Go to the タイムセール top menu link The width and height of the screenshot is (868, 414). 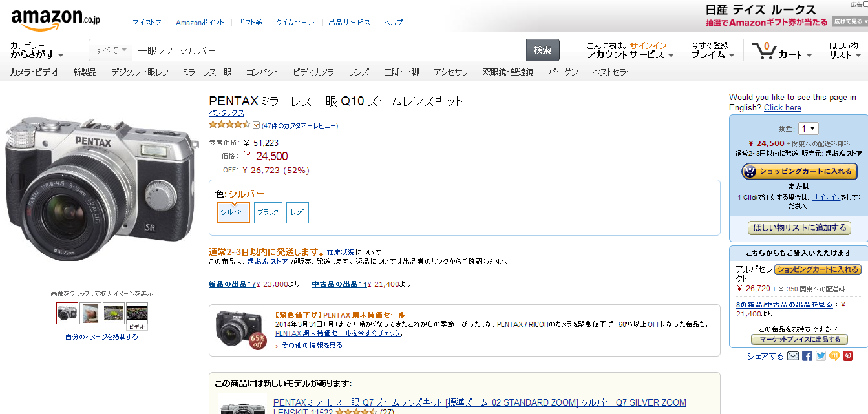pos(295,23)
